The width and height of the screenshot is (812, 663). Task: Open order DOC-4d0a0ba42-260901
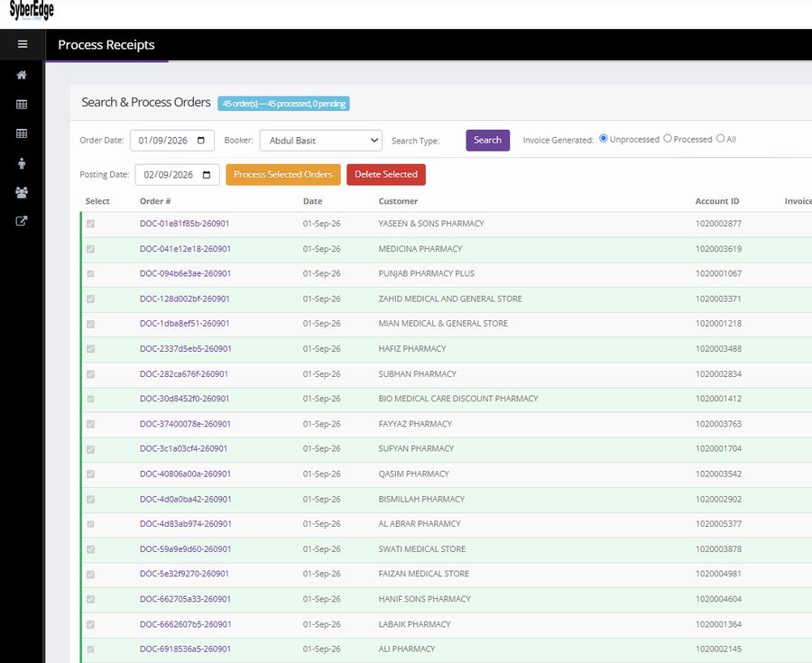click(x=185, y=499)
